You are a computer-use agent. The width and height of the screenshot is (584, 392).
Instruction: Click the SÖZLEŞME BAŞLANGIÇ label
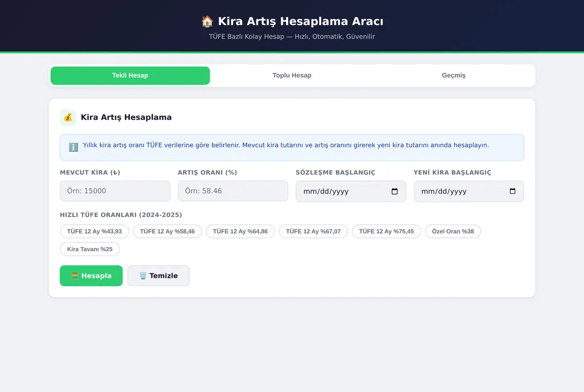pos(335,173)
